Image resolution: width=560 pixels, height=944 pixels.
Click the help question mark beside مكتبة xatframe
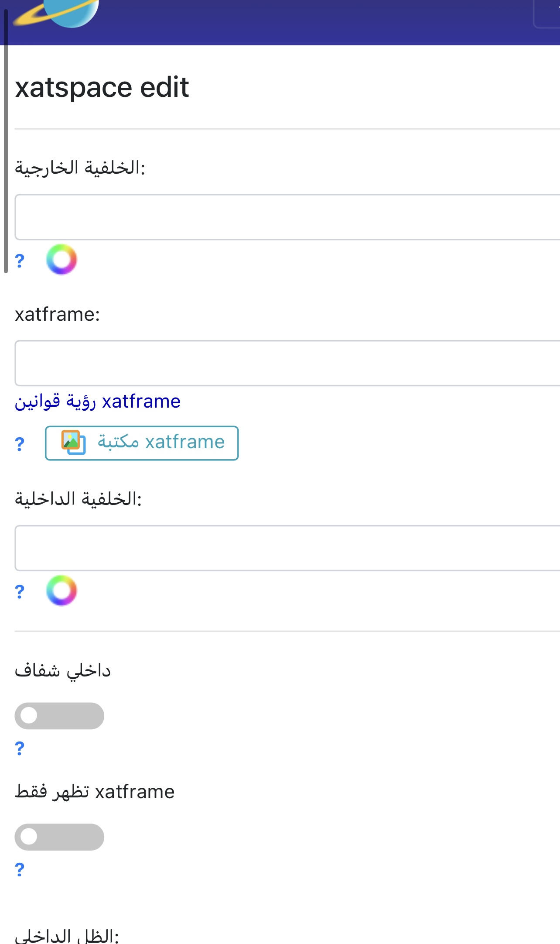[x=20, y=444]
